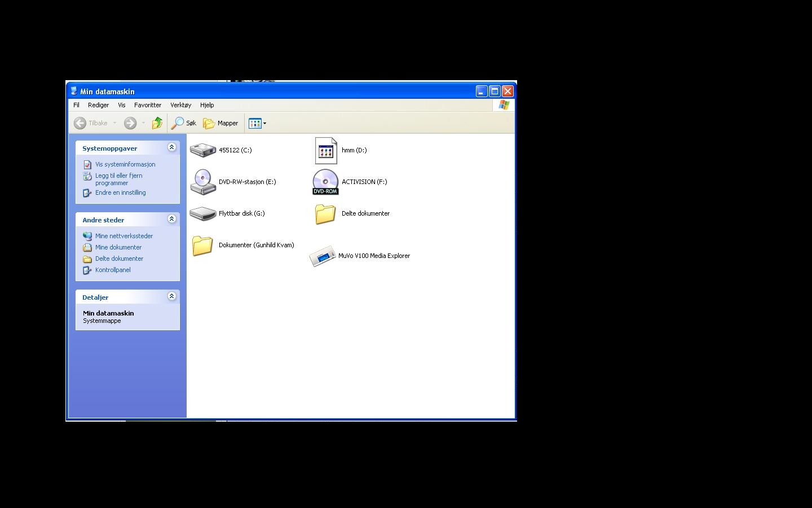Click the Windows flag logo in menu bar
Screen dimensions: 812x508
[504, 105]
